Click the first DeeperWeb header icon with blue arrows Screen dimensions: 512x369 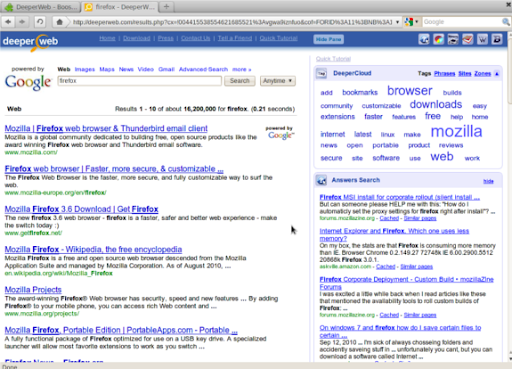coord(424,39)
